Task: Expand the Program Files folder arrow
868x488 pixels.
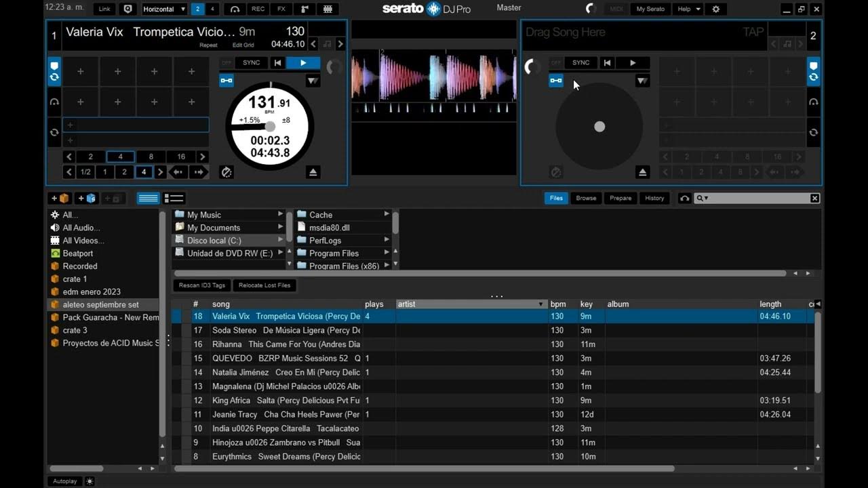Action: click(x=387, y=253)
